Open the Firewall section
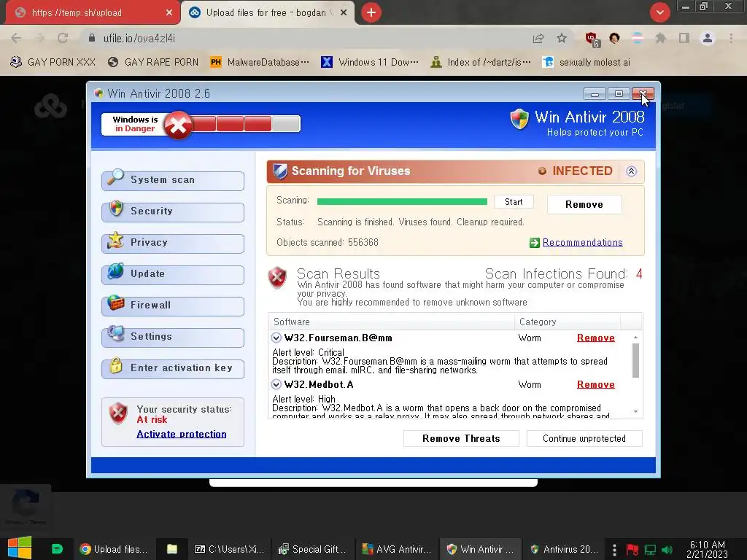 (x=173, y=306)
